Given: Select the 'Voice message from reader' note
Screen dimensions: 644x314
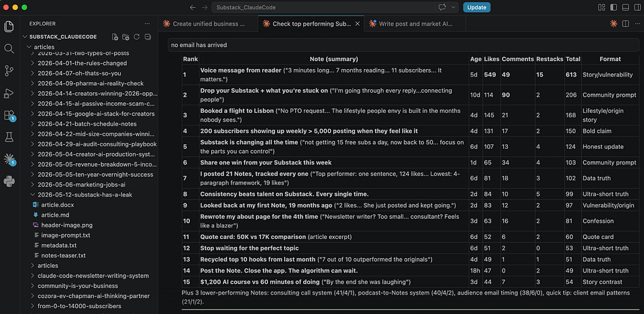Looking at the screenshot, I should point(241,70).
